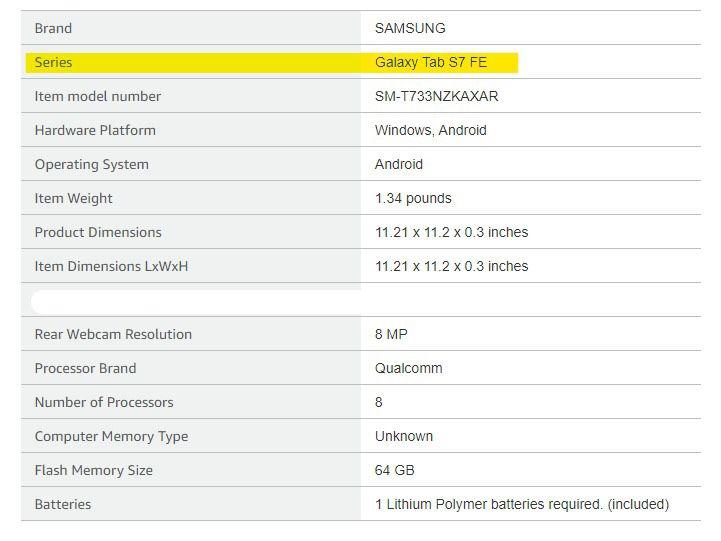
Task: Select the 'Computer Memory Type' label
Action: point(111,436)
